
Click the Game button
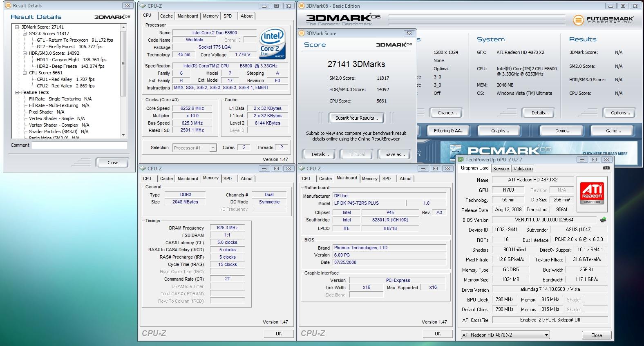point(613,131)
